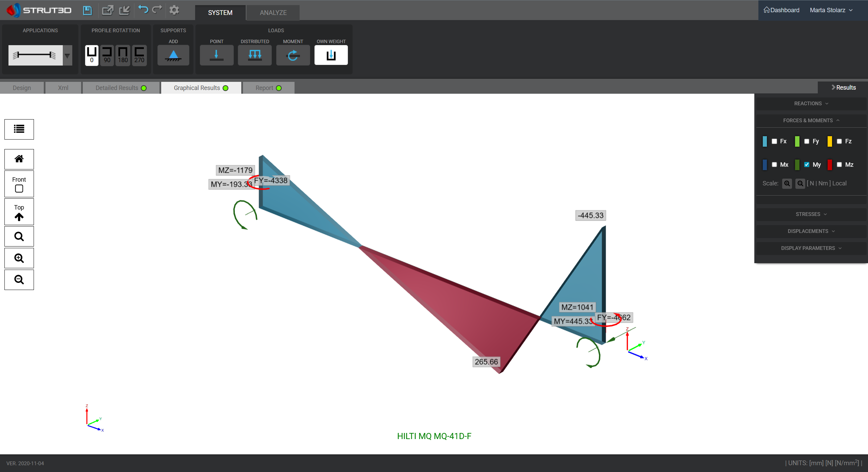Click the save disk icon
The image size is (868, 472).
pyautogui.click(x=87, y=10)
